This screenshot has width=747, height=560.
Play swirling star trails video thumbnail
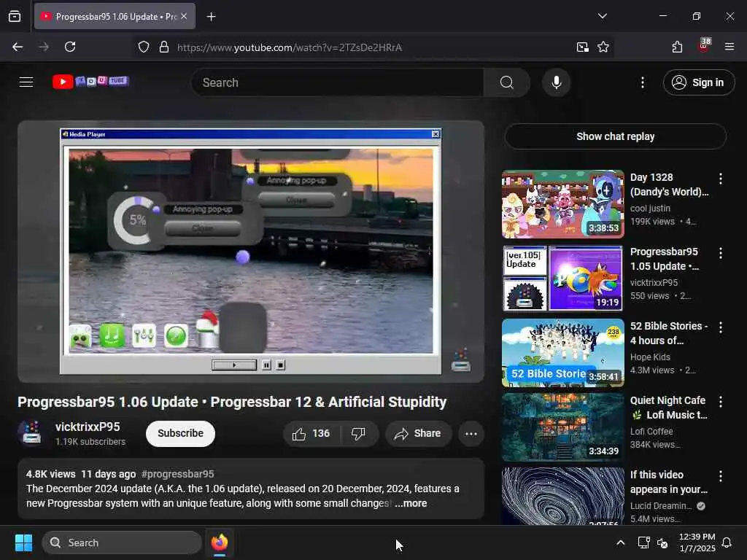(562, 496)
